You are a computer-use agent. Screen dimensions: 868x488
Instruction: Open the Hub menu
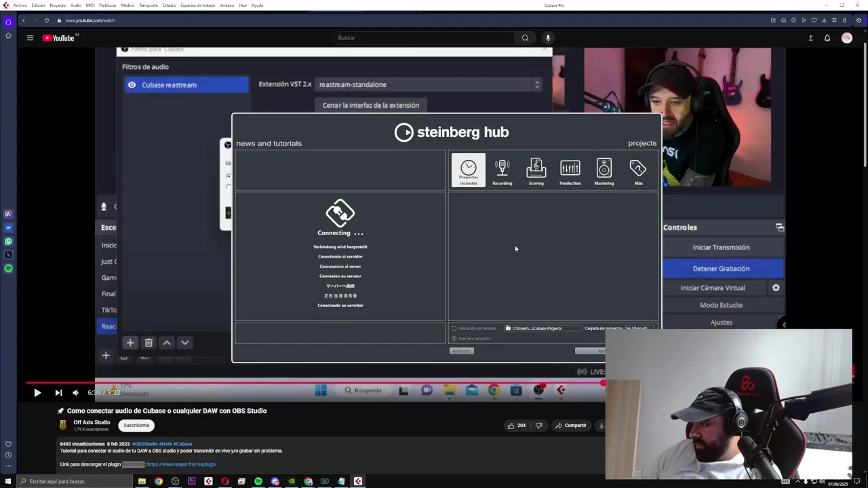243,5
